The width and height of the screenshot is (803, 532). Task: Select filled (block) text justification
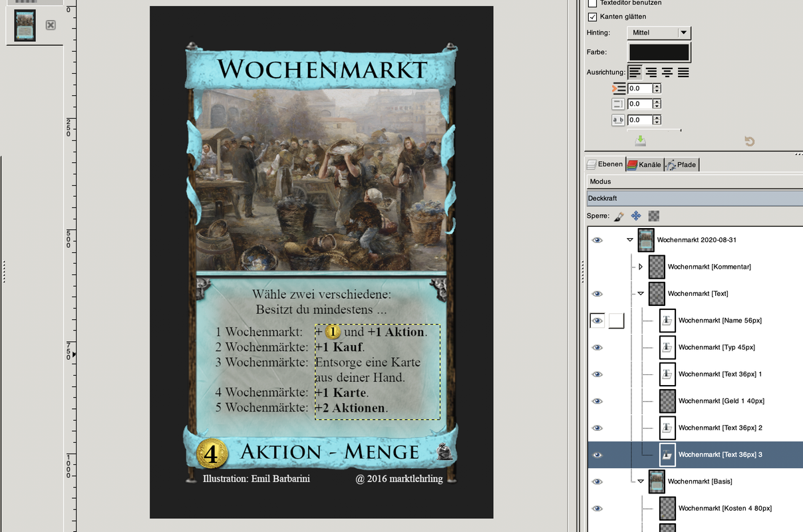683,72
